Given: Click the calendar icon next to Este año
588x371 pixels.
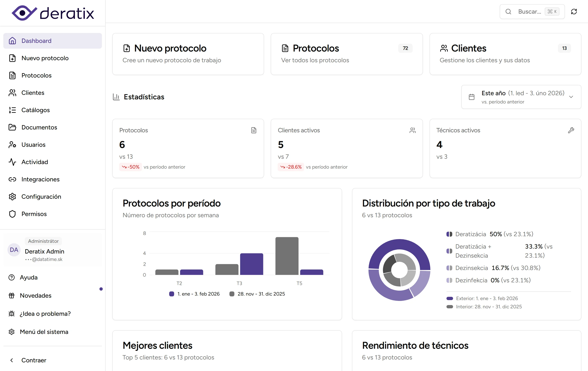Looking at the screenshot, I should pyautogui.click(x=471, y=97).
